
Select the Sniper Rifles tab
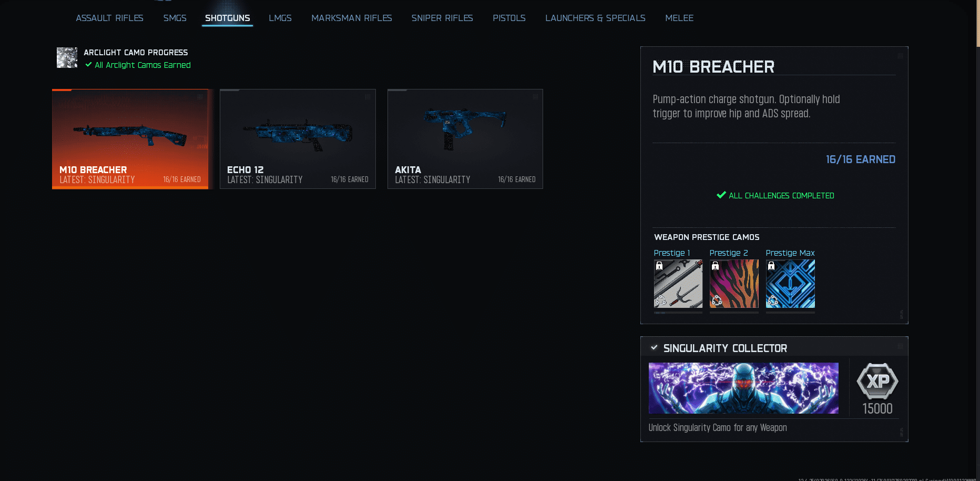442,18
